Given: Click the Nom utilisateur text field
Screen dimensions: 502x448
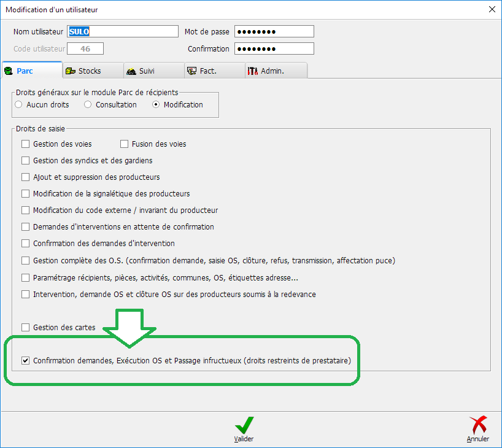Looking at the screenshot, I should click(x=123, y=31).
